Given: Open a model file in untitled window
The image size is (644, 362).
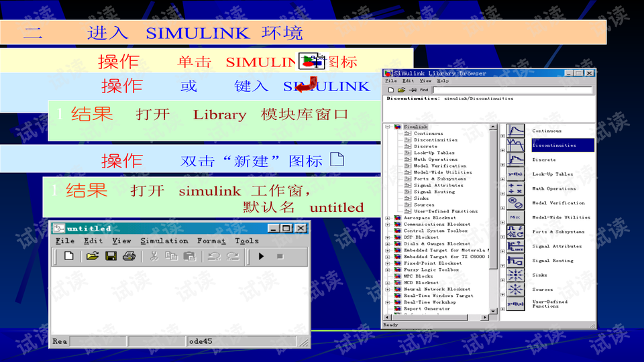Looking at the screenshot, I should pyautogui.click(x=92, y=256).
